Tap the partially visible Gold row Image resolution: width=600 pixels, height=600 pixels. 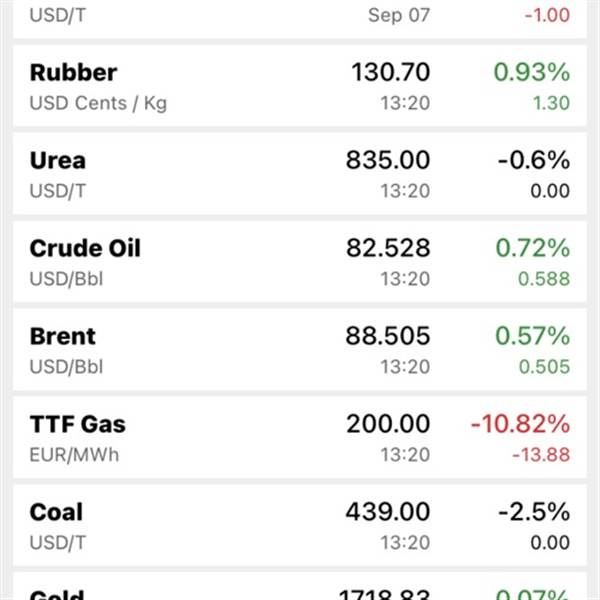(300, 586)
